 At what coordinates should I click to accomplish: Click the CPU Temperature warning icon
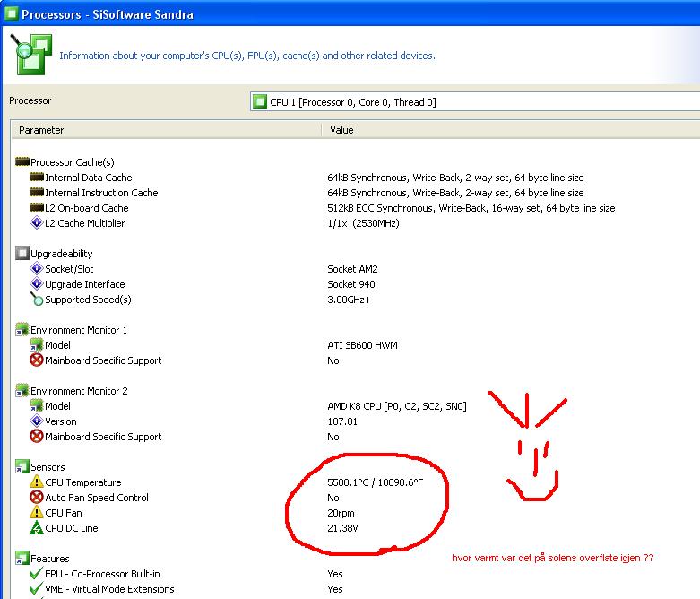coord(36,482)
